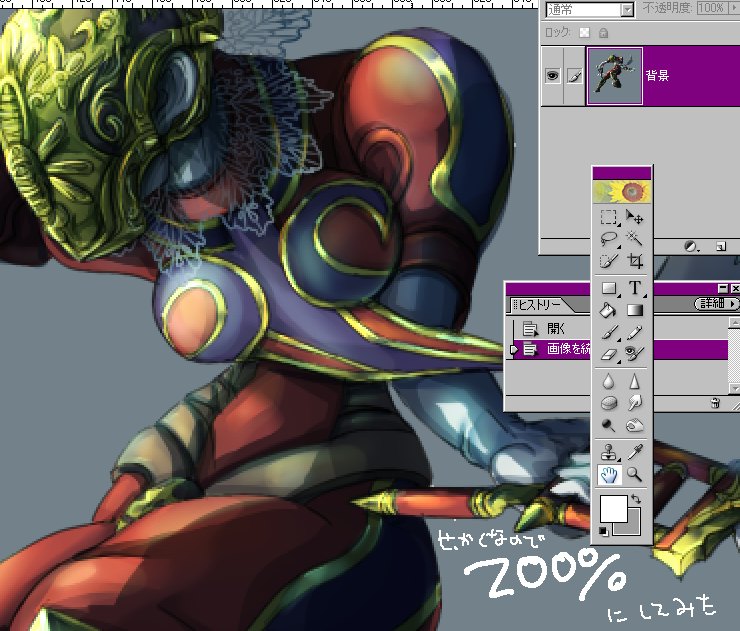Viewport: 740px width, 631px height.
Task: Toggle lock transparent pixels checkbox
Action: click(x=584, y=33)
